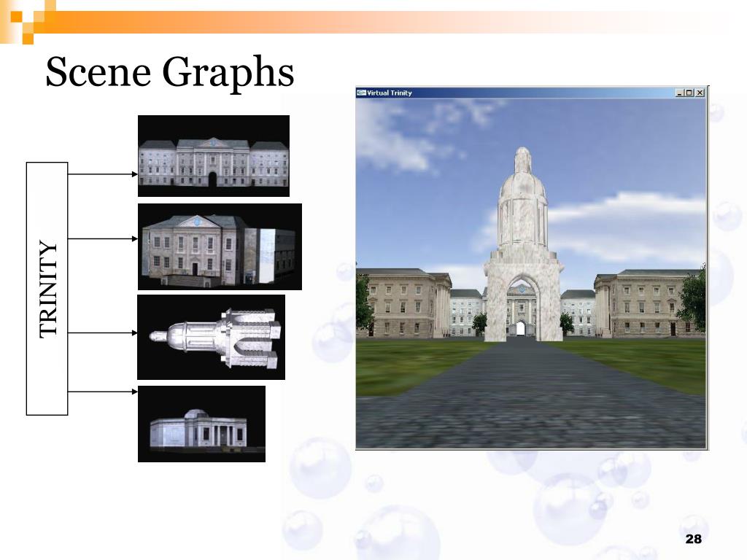The image size is (747, 560).
Task: Open the sideways campanile model thumbnail
Action: 211,337
